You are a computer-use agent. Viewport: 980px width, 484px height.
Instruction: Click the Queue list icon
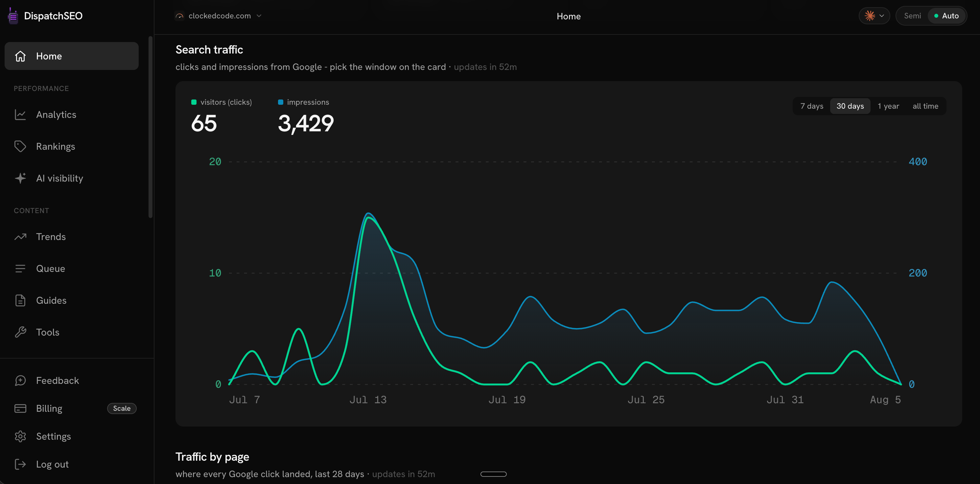pos(20,268)
